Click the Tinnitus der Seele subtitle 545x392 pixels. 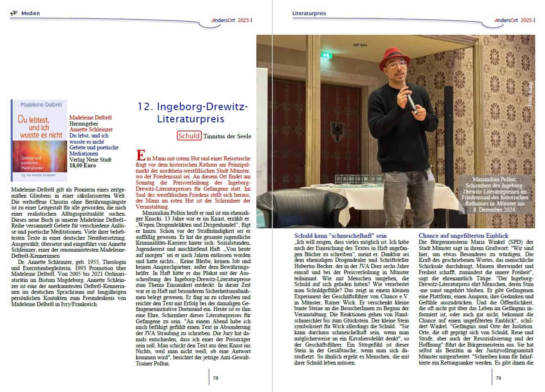click(227, 136)
